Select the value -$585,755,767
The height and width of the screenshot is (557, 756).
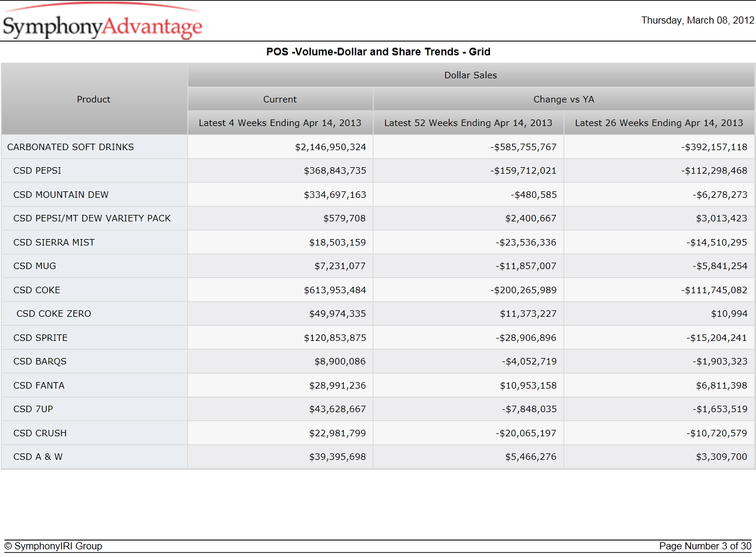[x=523, y=147]
